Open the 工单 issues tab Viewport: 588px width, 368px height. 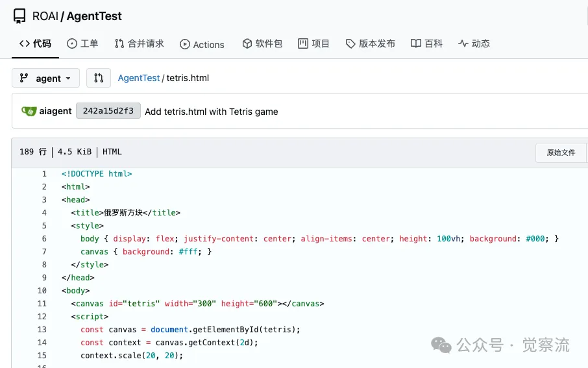coord(82,43)
